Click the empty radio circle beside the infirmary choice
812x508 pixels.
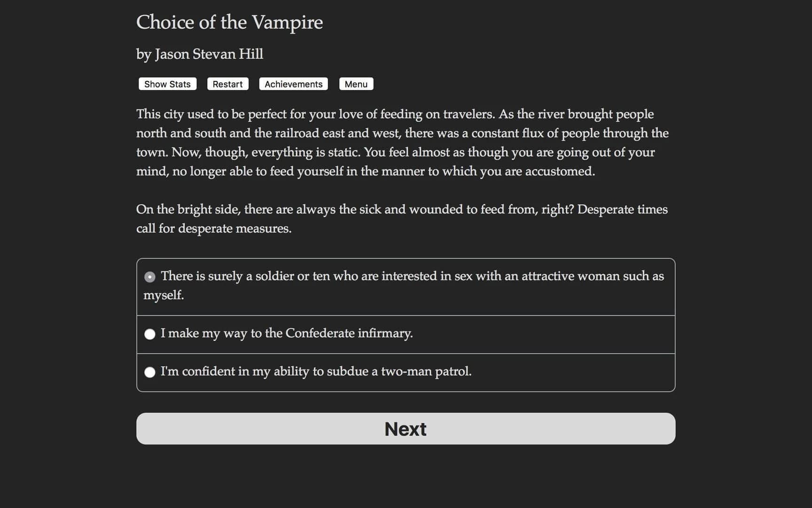point(150,334)
